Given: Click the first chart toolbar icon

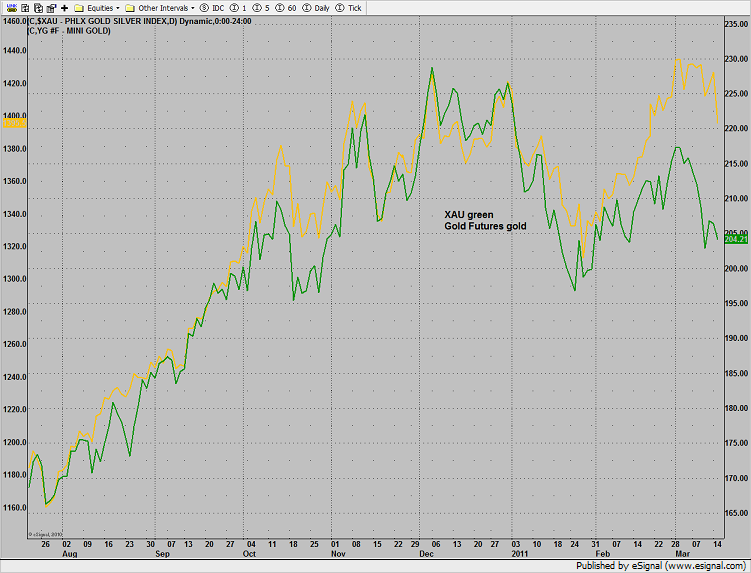Looking at the screenshot, I should tap(7, 7).
